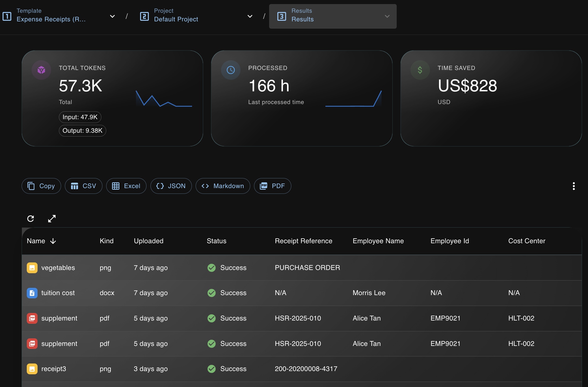Viewport: 588px width, 387px height.
Task: Click the green dollar Time Saved icon
Action: (420, 70)
